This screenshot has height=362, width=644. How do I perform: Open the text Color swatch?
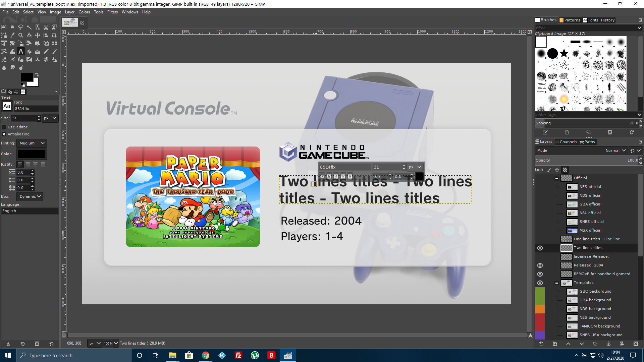(x=32, y=154)
